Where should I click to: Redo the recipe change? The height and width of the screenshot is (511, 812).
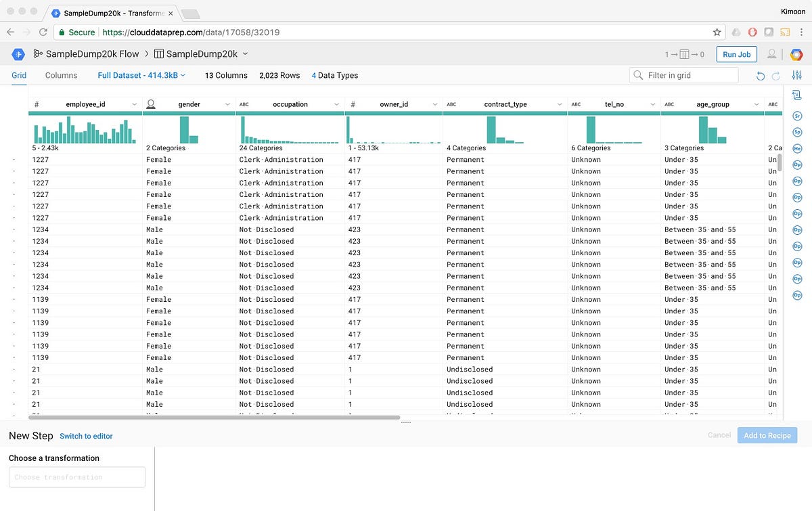click(776, 76)
